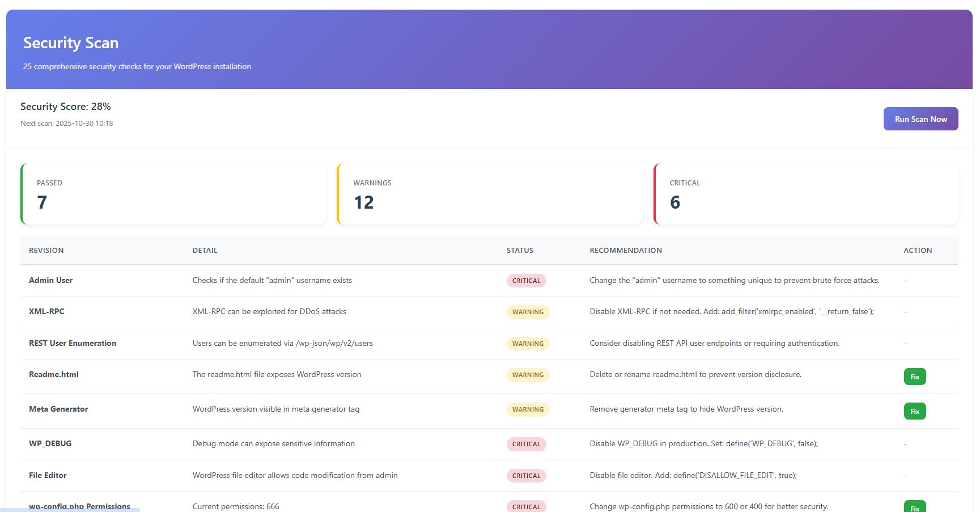Click the Detail column header
The width and height of the screenshot is (980, 512).
205,250
